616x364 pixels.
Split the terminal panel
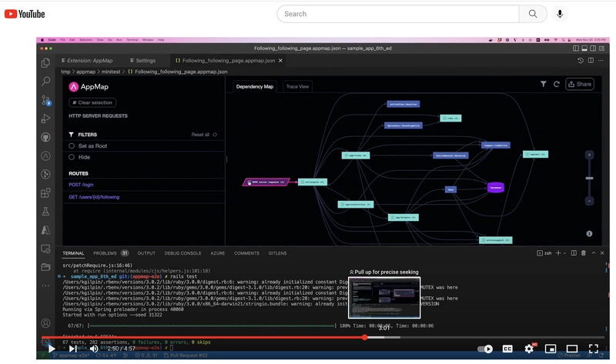coord(574,253)
